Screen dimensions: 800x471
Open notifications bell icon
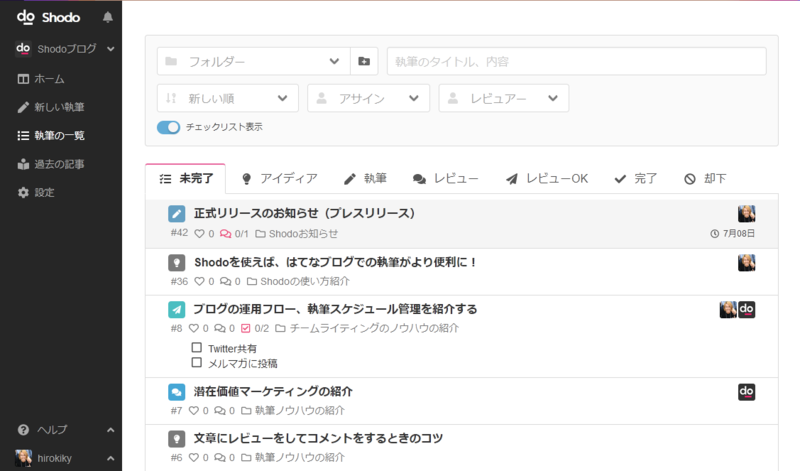click(108, 17)
